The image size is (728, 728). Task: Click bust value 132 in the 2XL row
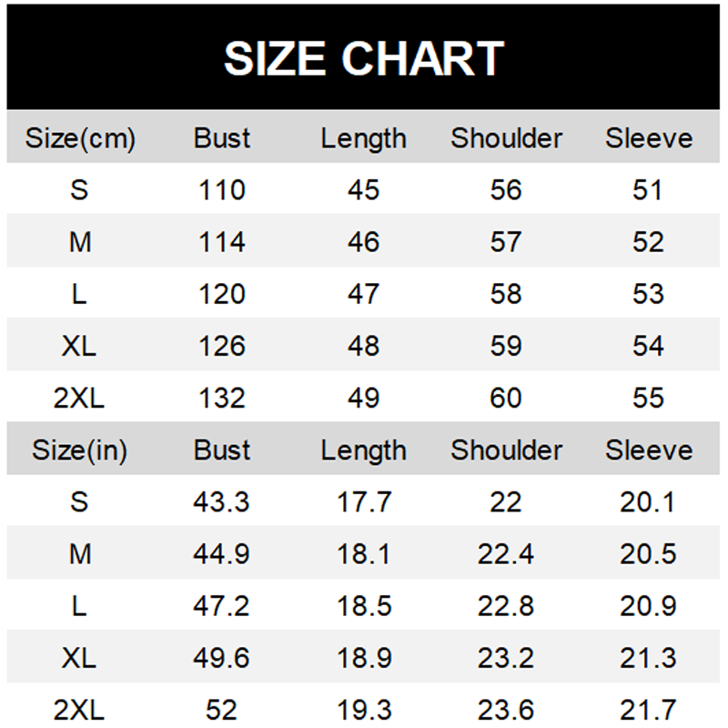[222, 398]
